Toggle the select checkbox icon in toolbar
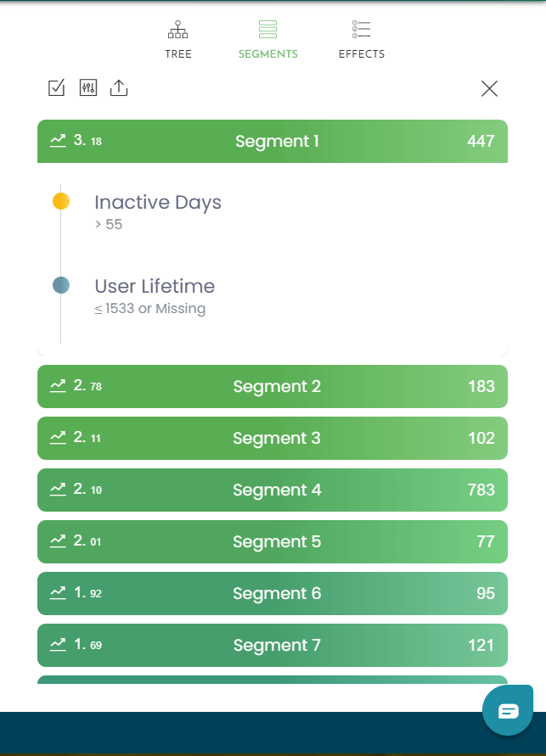Viewport: 546px width, 756px height. click(x=56, y=87)
